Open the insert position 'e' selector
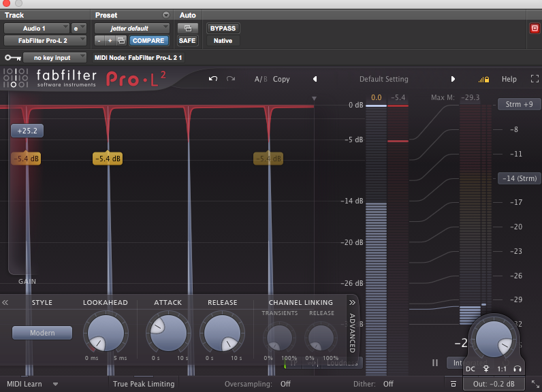Screen dimensions: 542x392 [78, 29]
